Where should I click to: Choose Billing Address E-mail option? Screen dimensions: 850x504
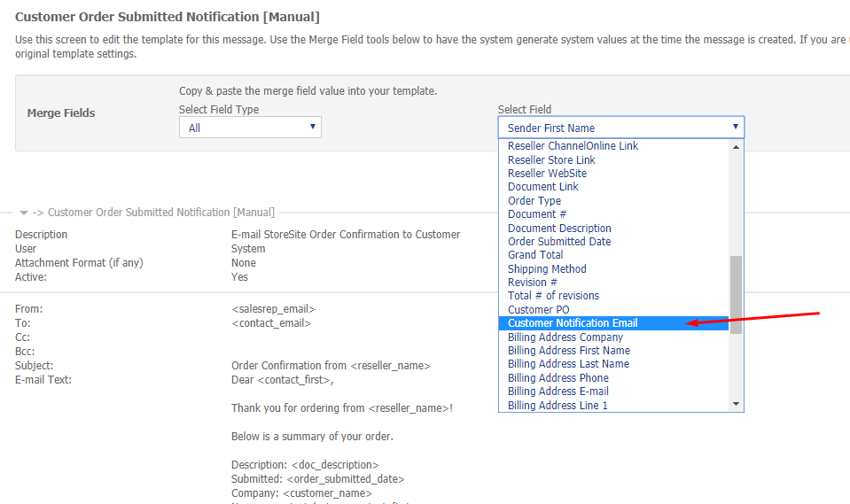pos(558,392)
